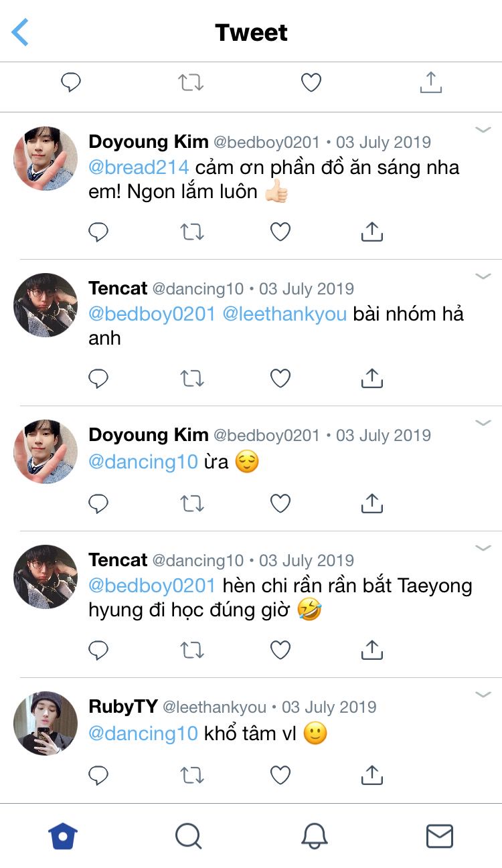Viewport: 502px width, 868px height.
Task: Retweet Tencat's "bài nhóm hả anh" tweet
Action: click(192, 379)
